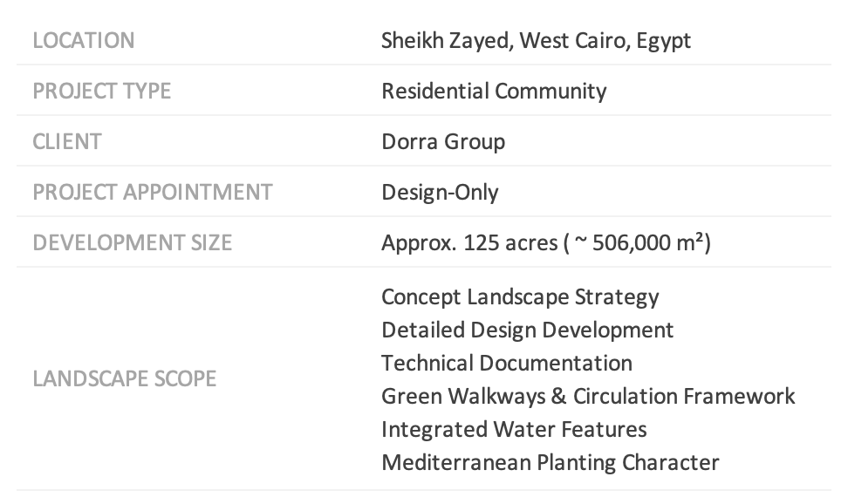Click Green Walkways & Circulation Framework text
848x504 pixels.
(587, 397)
